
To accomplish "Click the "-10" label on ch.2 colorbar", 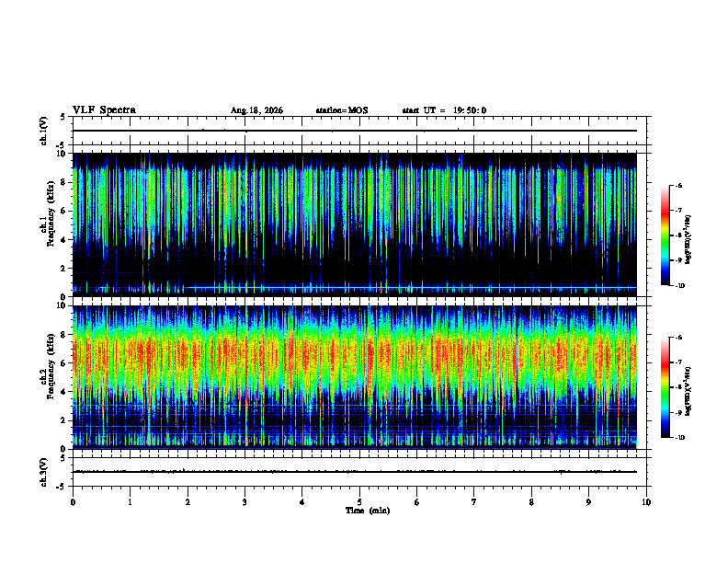I will click(x=680, y=438).
